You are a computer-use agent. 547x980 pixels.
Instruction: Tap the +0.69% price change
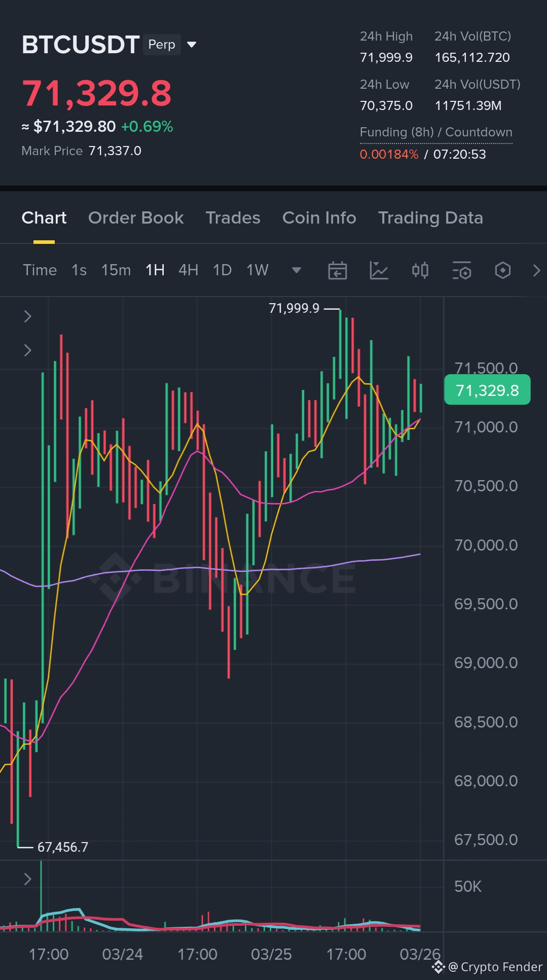147,127
